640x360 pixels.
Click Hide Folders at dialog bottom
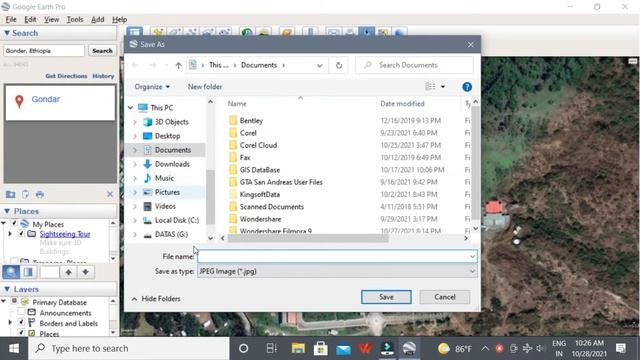pos(156,299)
